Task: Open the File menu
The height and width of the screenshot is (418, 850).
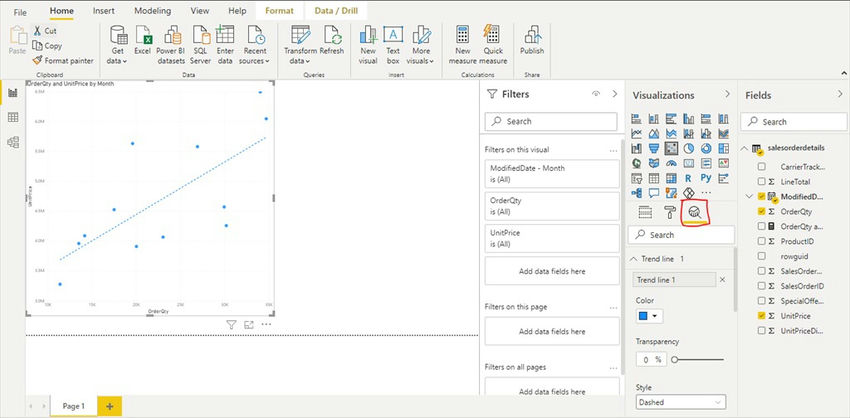Action: point(20,11)
